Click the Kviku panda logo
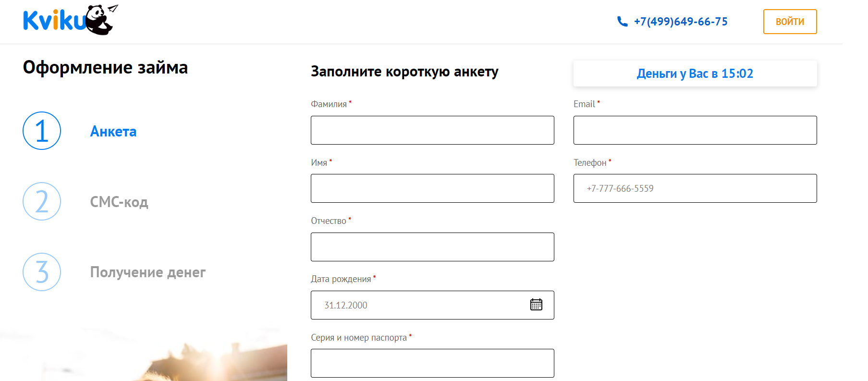 pyautogui.click(x=70, y=20)
